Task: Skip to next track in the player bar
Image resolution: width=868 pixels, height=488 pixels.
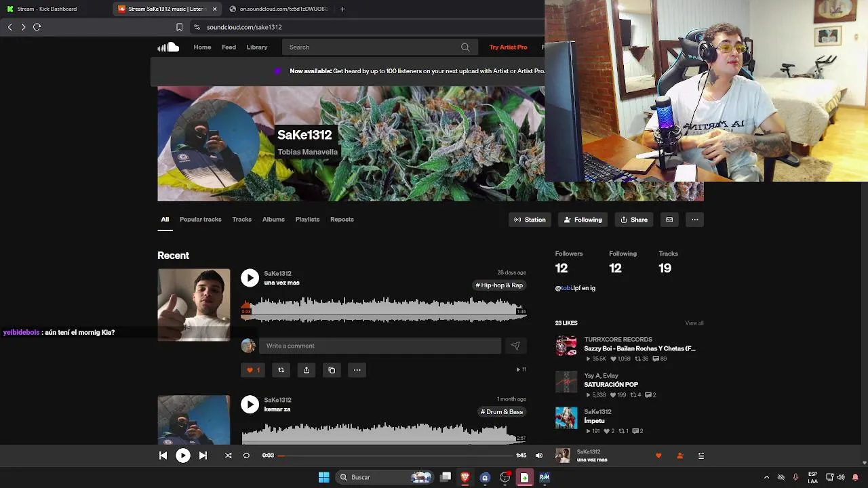Action: [x=203, y=456]
